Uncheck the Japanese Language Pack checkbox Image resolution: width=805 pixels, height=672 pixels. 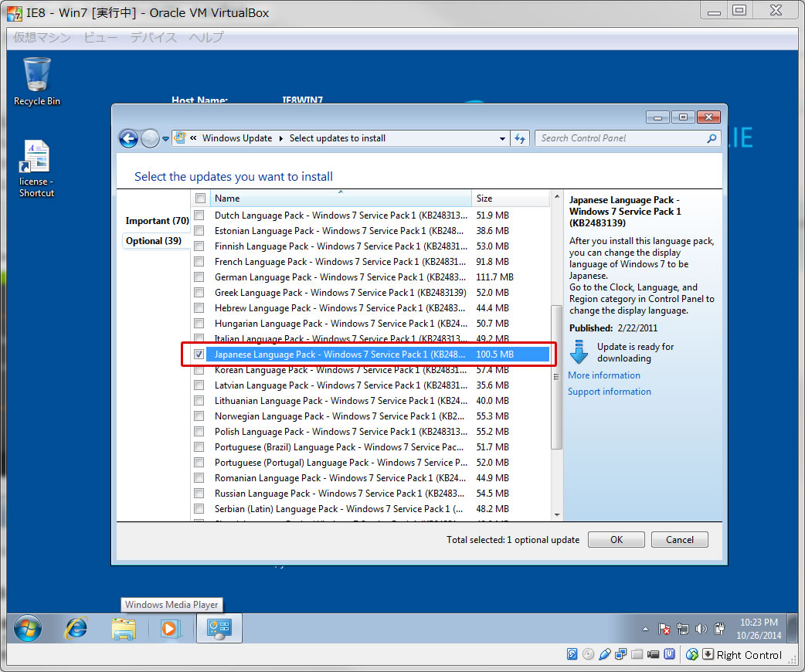coord(199,355)
